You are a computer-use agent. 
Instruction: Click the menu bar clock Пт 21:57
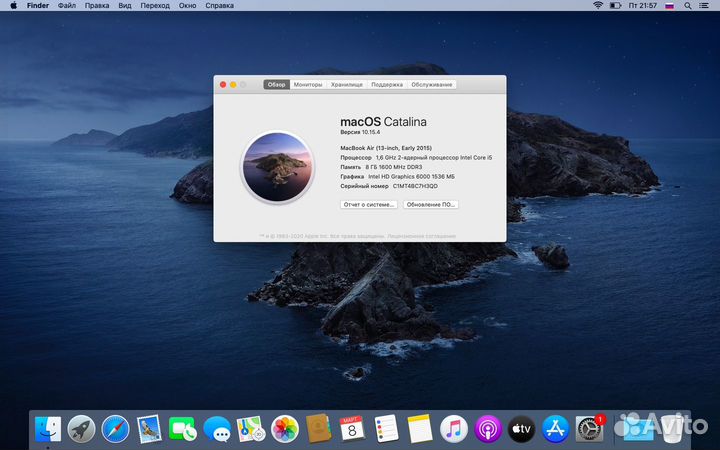642,6
